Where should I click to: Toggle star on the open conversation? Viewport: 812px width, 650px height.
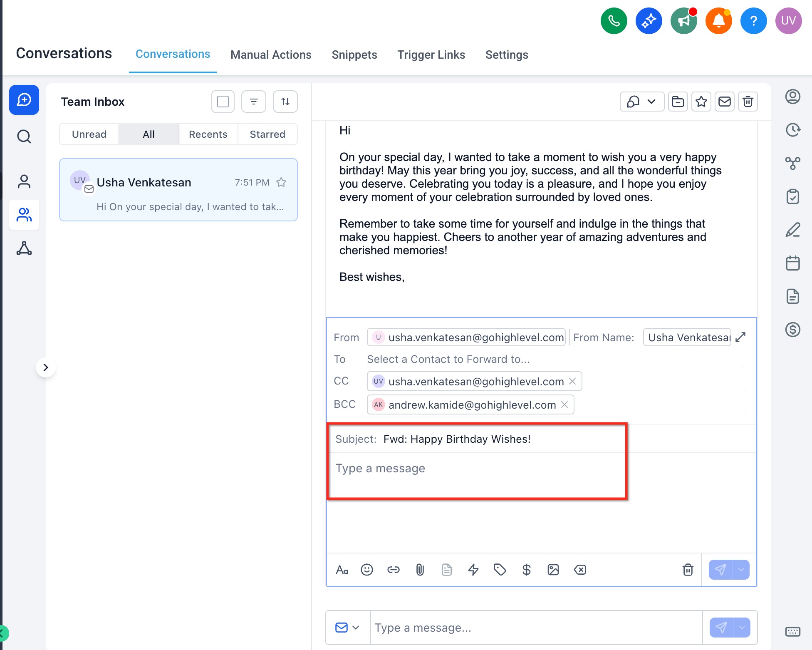701,102
